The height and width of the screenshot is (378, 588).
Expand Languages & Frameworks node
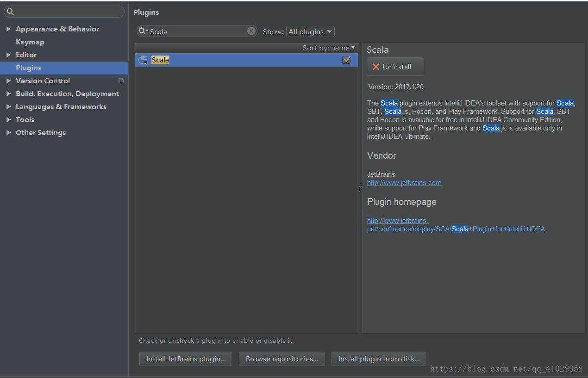pyautogui.click(x=8, y=106)
